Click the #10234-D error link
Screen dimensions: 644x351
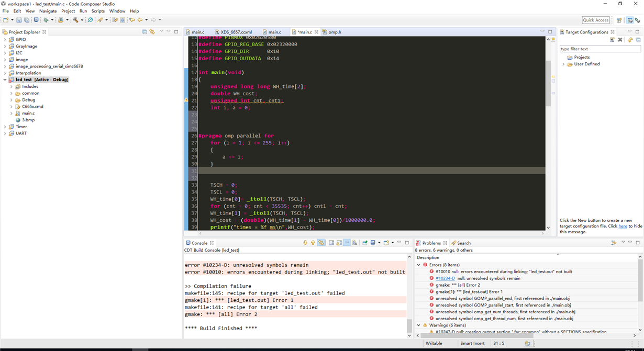pyautogui.click(x=445, y=278)
